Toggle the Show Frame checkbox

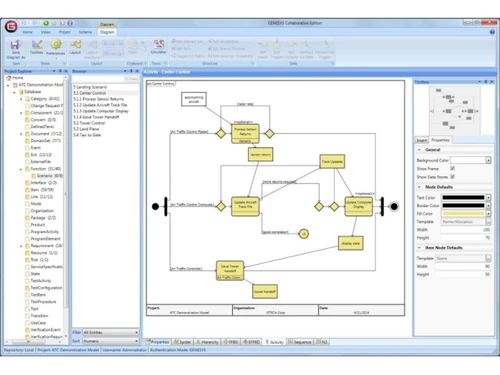click(x=452, y=168)
